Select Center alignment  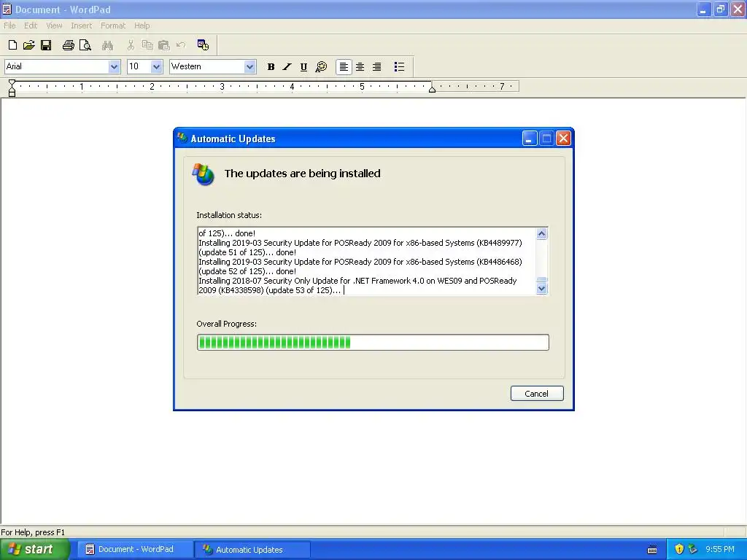[x=360, y=66]
